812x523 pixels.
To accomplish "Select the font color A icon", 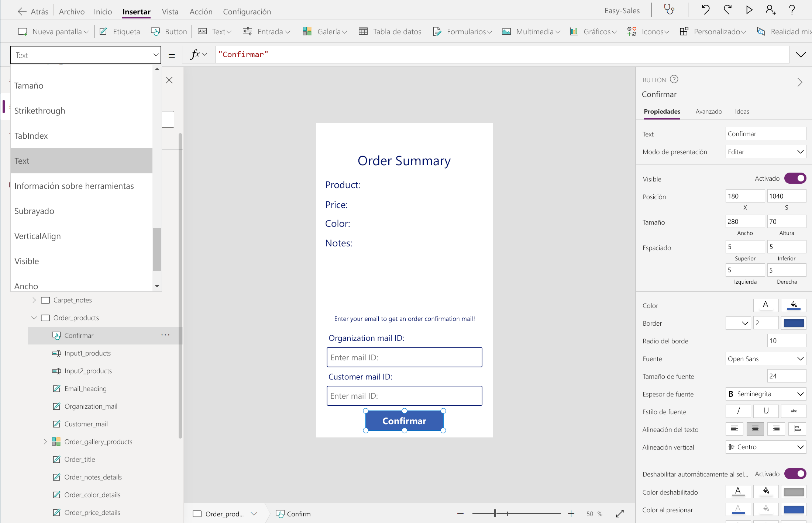I will pos(766,305).
